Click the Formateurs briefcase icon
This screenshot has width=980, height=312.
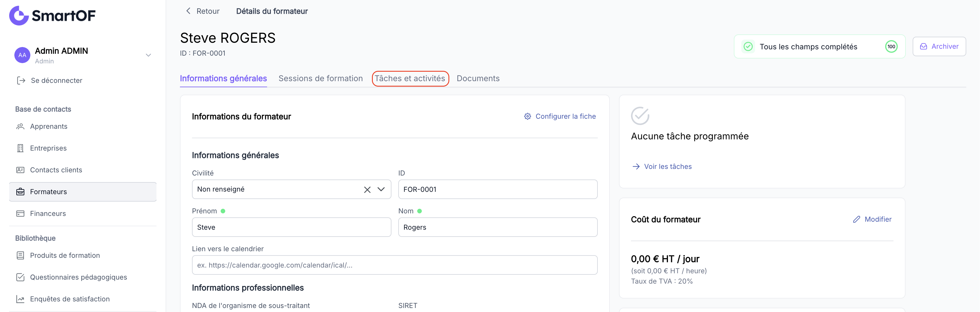[x=20, y=192]
